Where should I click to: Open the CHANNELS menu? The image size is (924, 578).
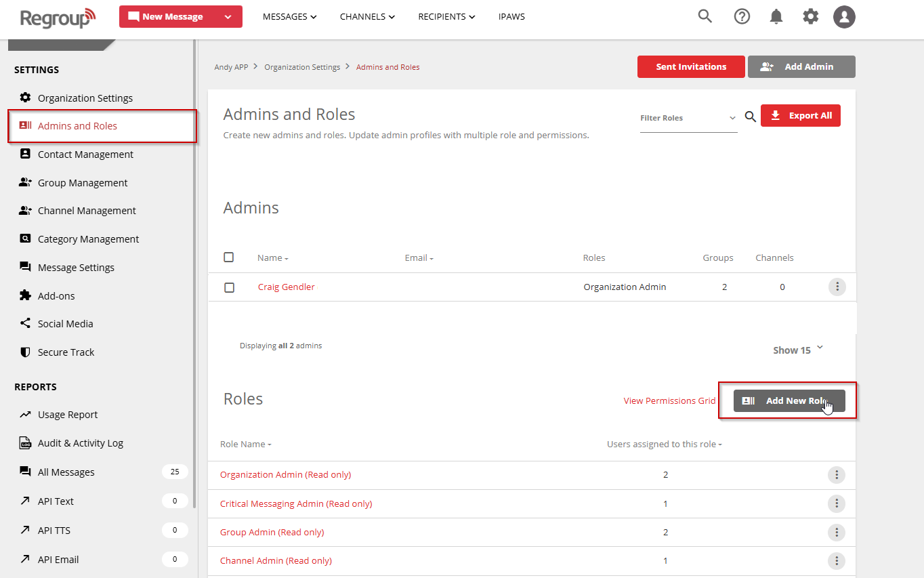point(367,16)
